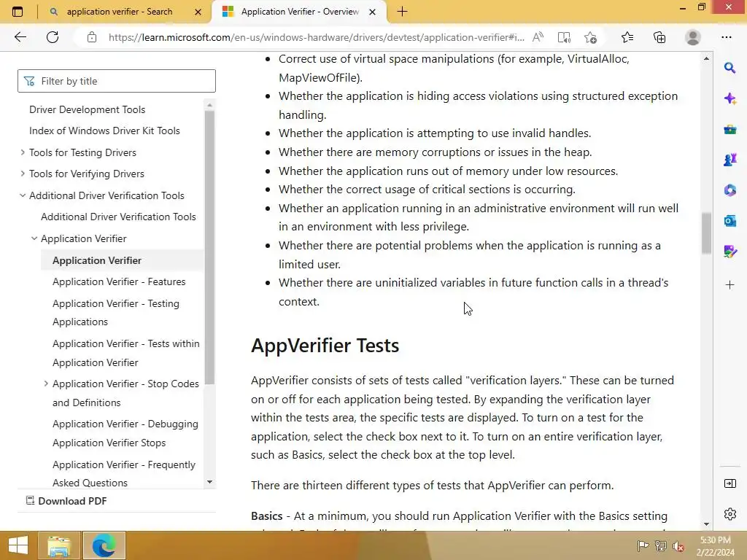Open the taskbar clock showing 5:30 PM
The width and height of the screenshot is (747, 560).
[x=715, y=546]
